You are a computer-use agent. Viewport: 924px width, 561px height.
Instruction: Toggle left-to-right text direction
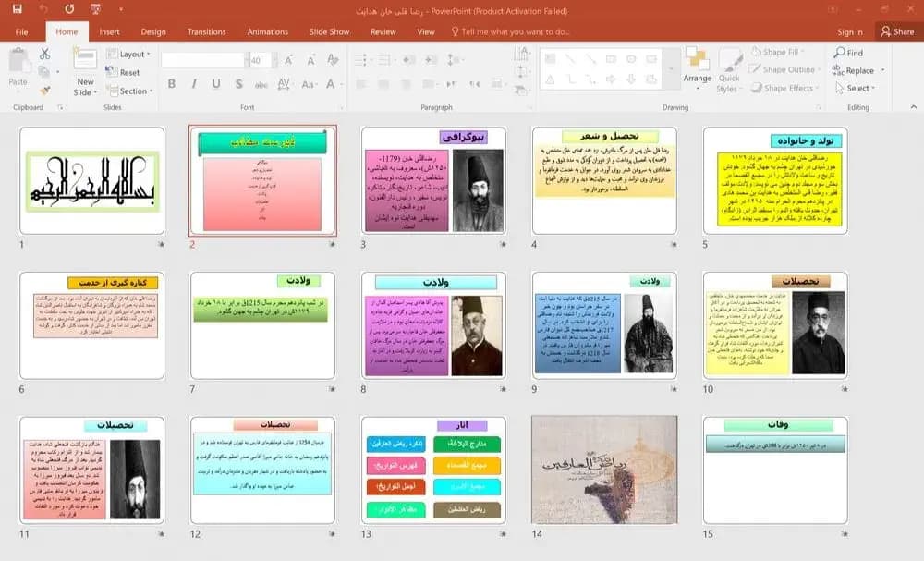coord(452,84)
